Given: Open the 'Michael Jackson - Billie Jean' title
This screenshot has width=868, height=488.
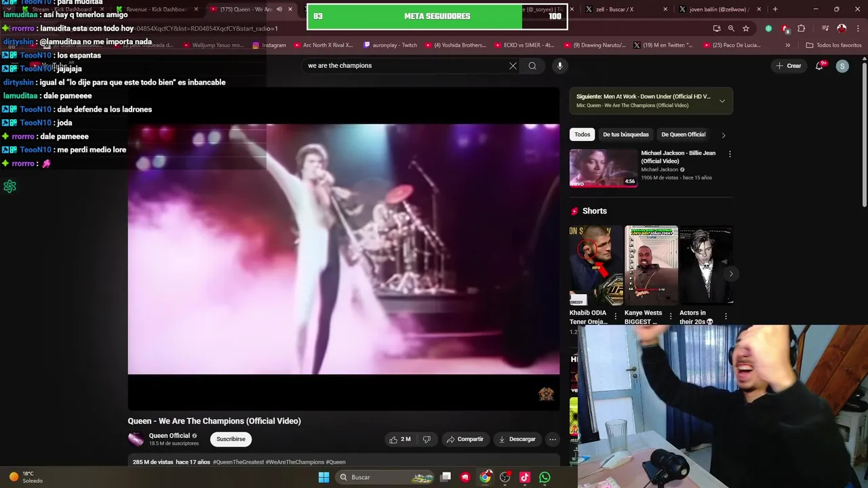Looking at the screenshot, I should pyautogui.click(x=678, y=157).
